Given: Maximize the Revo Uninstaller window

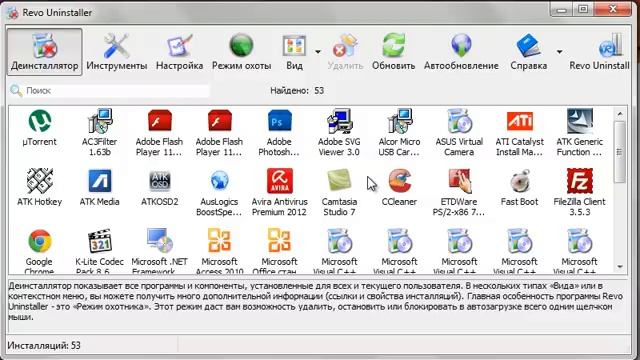Looking at the screenshot, I should (x=583, y=9).
